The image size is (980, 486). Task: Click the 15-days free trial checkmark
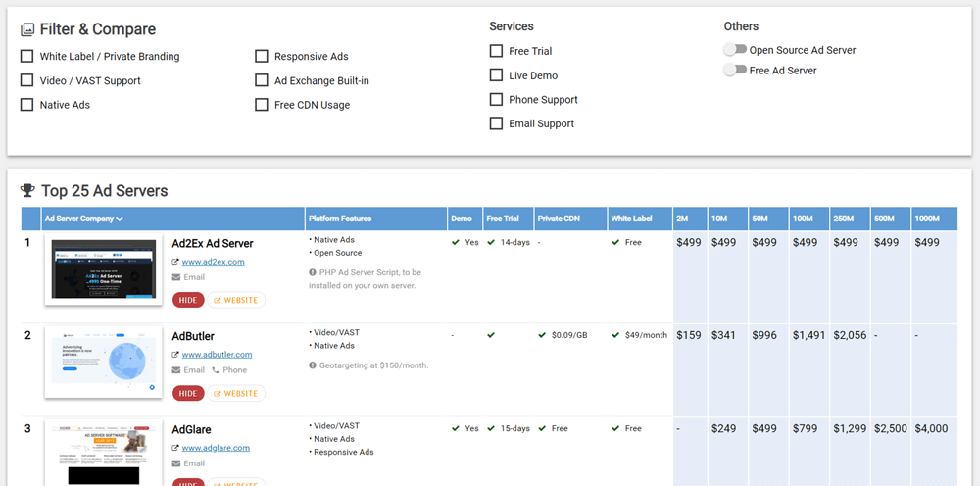(x=491, y=428)
